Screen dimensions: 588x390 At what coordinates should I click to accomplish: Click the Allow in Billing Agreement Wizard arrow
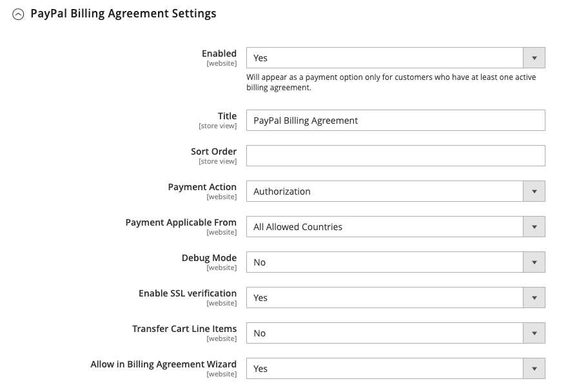point(534,368)
